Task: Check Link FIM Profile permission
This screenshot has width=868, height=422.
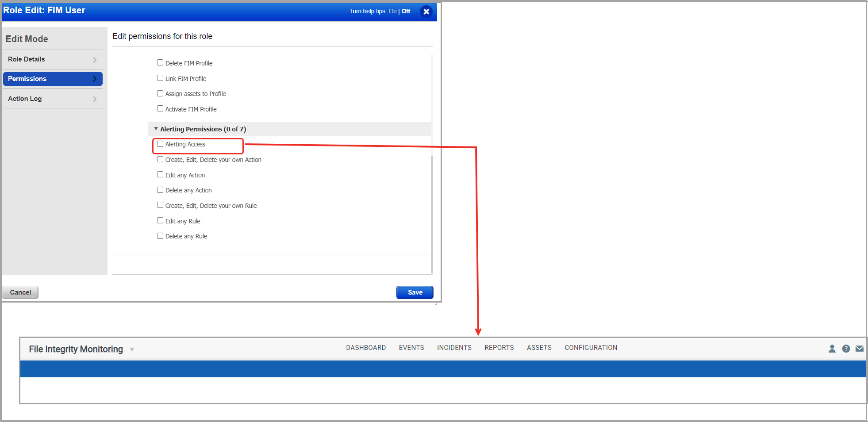Action: [x=160, y=78]
